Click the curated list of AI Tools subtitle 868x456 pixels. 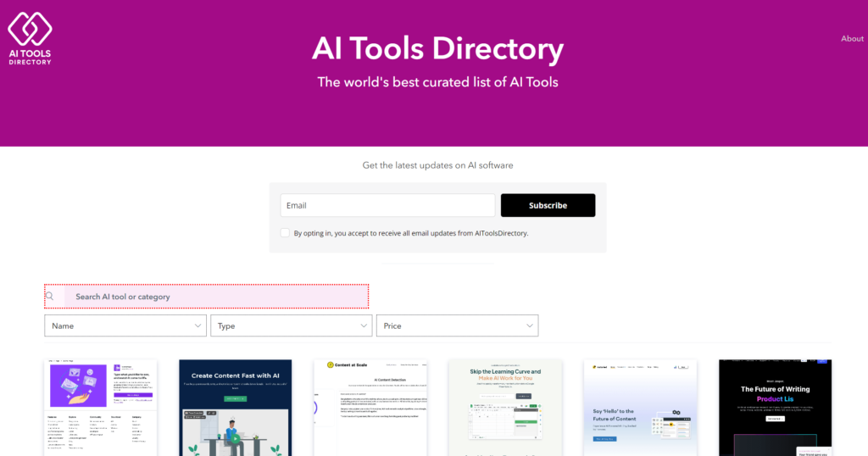coord(438,82)
